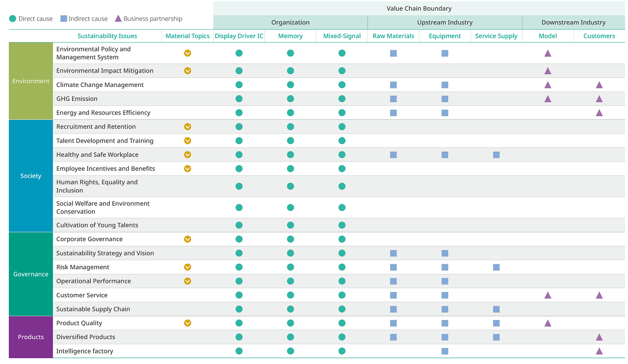The image size is (628, 364).
Task: Click the Customers triangle for Intelligence factory
Action: [x=599, y=351]
